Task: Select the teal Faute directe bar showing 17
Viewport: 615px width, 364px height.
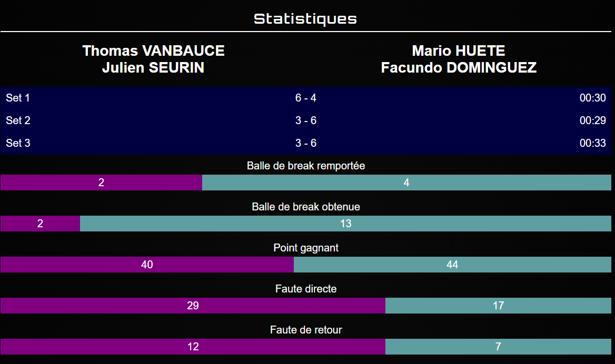Action: click(498, 306)
